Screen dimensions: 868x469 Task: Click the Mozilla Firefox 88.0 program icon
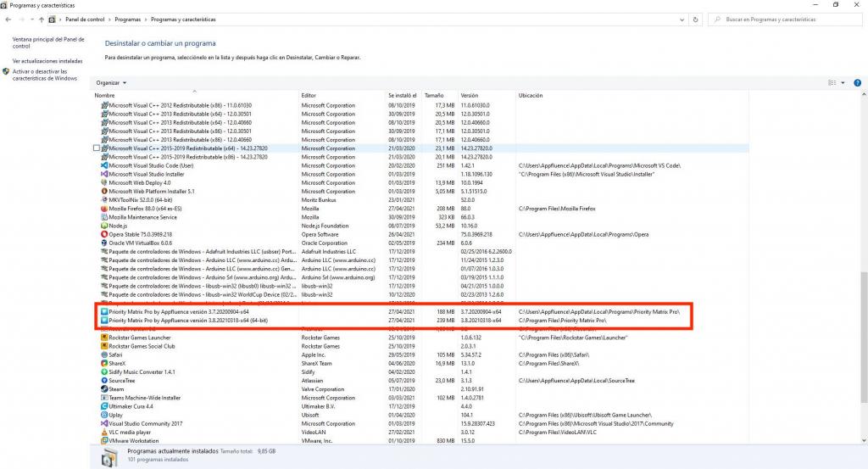coord(104,209)
